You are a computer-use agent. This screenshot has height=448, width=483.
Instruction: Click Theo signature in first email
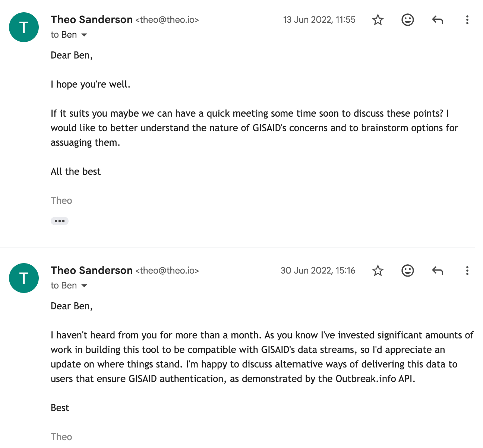(61, 201)
